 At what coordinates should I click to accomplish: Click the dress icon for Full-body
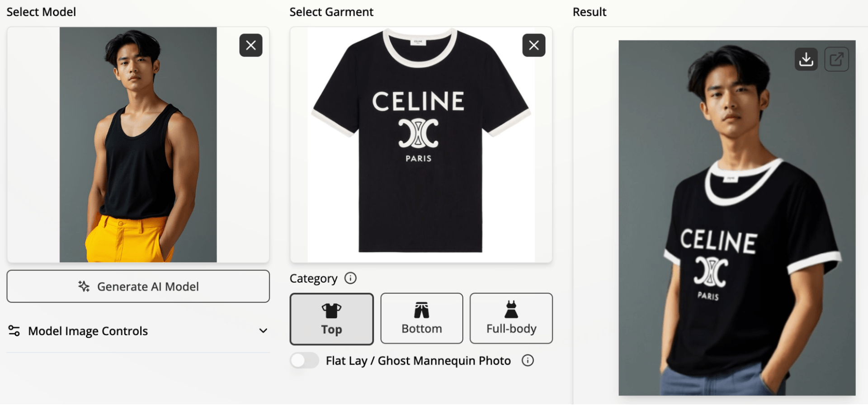pyautogui.click(x=511, y=310)
